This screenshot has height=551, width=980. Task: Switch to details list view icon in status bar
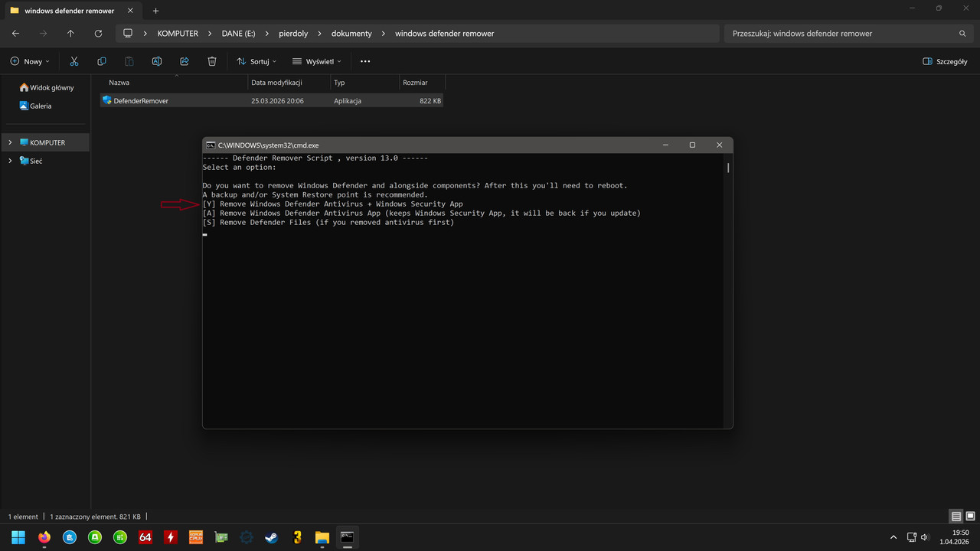point(956,517)
